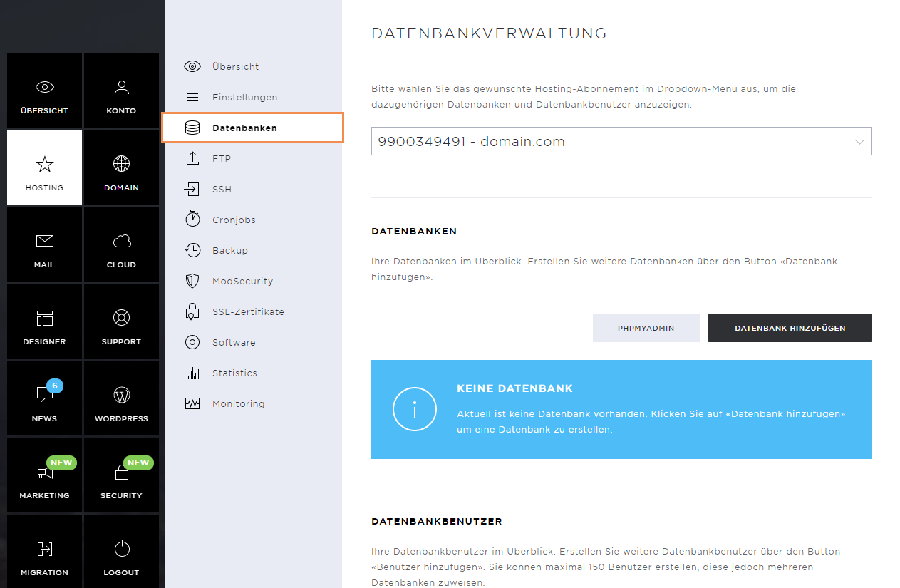Open the Monitoring menu entry
Viewport: 900px width, 588px height.
click(239, 403)
